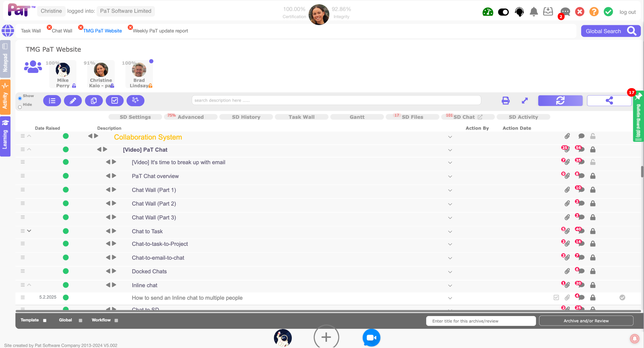The width and height of the screenshot is (644, 348).
Task: Click the expand fullscreen arrows icon
Action: coord(525,101)
